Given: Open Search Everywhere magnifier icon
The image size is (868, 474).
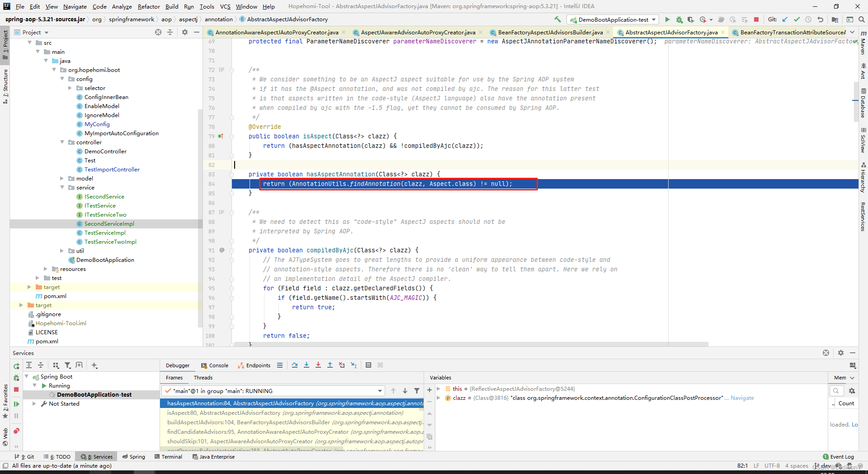Looking at the screenshot, I should click(x=862, y=19).
